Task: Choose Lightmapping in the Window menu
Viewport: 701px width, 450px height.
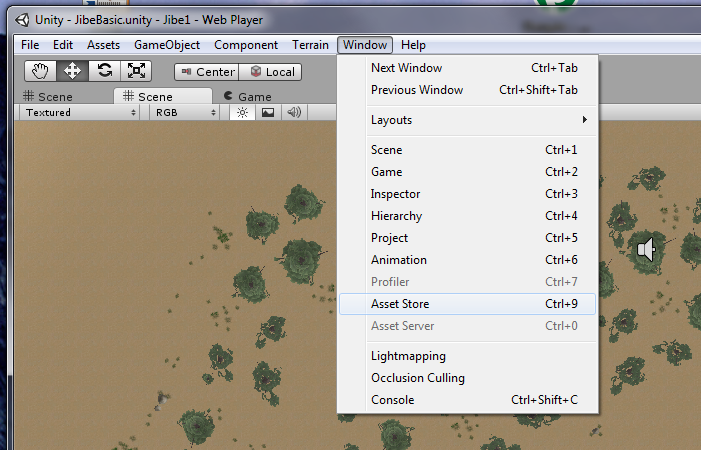Action: coord(408,356)
